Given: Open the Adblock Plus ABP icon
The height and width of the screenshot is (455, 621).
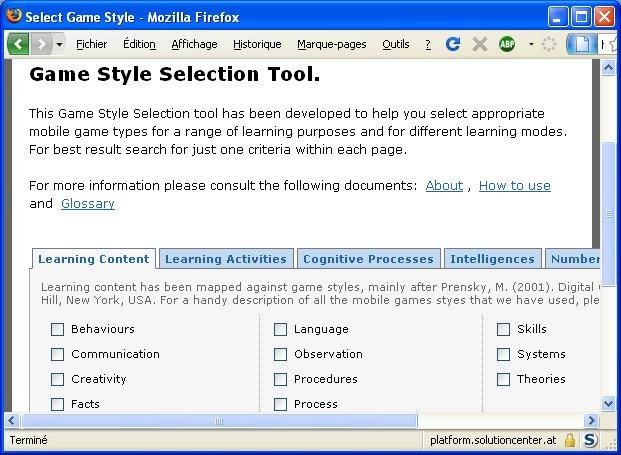Looking at the screenshot, I should 507,44.
